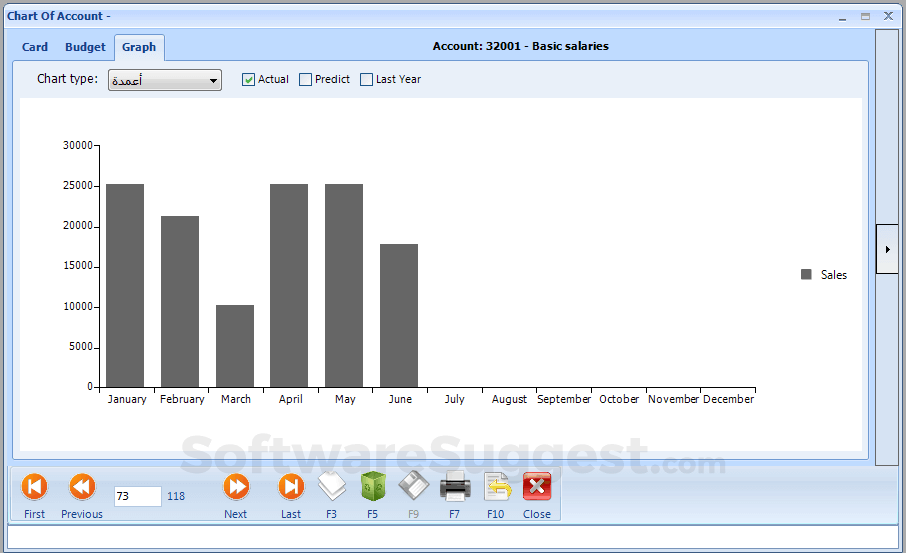Click the Sales legend label
Viewport: 906px width, 553px height.
[x=834, y=275]
